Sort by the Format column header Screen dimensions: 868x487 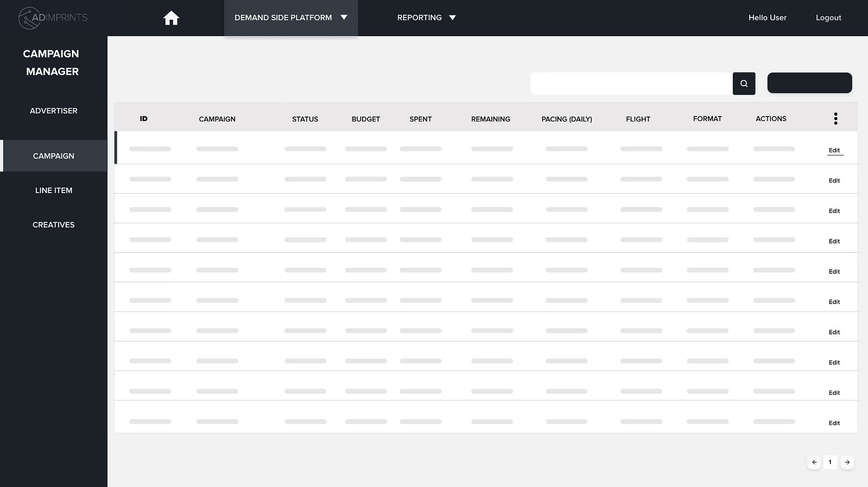707,119
